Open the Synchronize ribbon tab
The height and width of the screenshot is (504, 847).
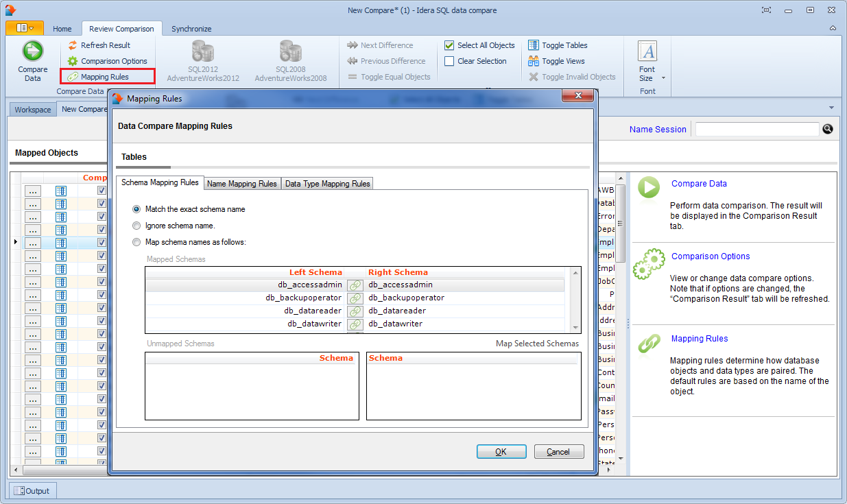click(191, 29)
